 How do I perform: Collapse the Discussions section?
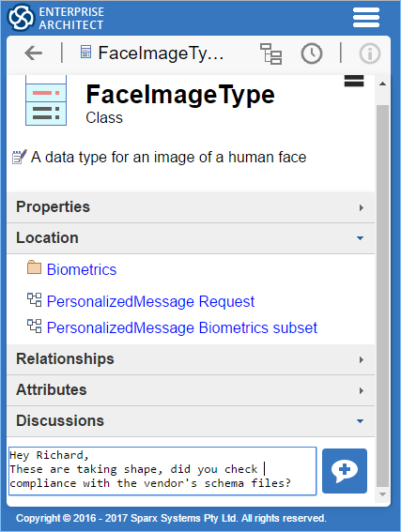[191, 421]
